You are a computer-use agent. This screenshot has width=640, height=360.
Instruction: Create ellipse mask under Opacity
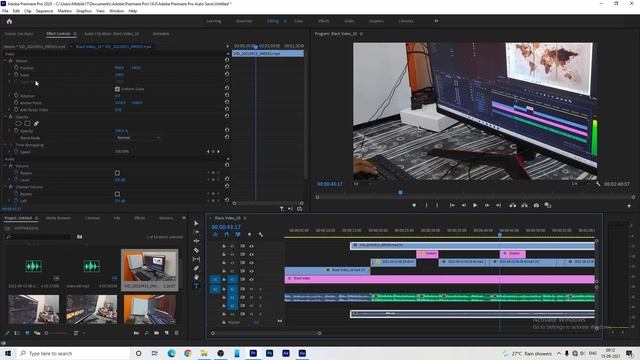coord(18,123)
